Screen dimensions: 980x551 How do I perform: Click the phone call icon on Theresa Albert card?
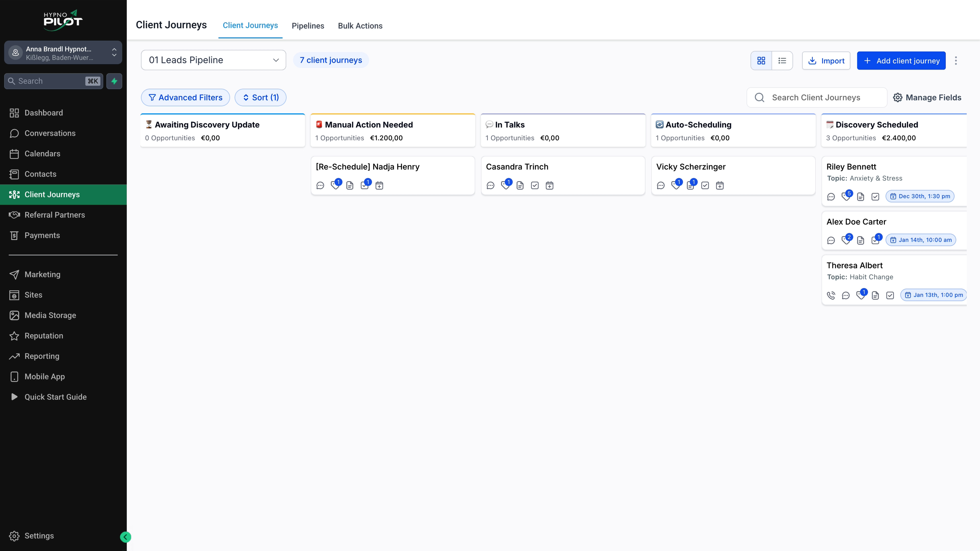tap(831, 295)
